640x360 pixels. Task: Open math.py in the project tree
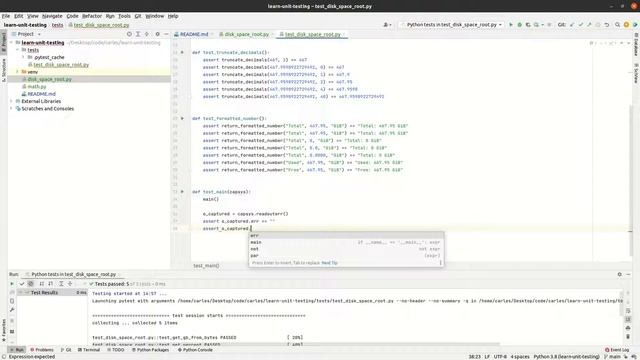point(37,87)
